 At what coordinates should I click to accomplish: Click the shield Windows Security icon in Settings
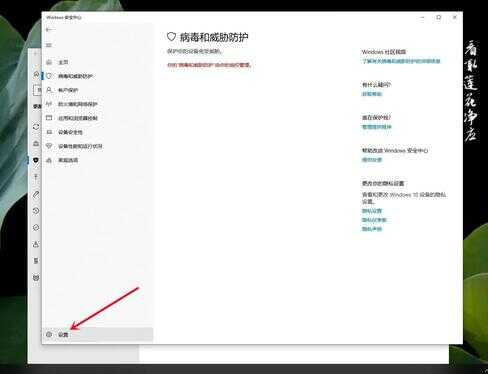point(36,160)
